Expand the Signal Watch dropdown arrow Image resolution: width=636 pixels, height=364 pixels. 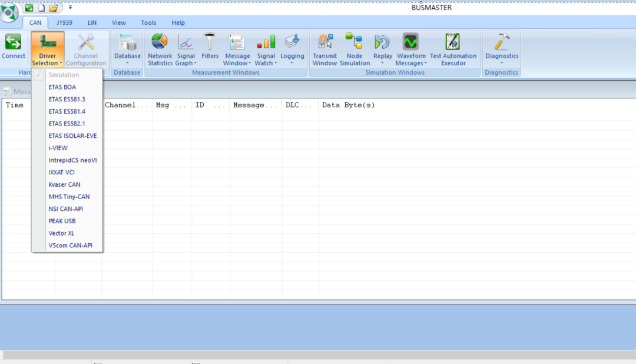276,63
